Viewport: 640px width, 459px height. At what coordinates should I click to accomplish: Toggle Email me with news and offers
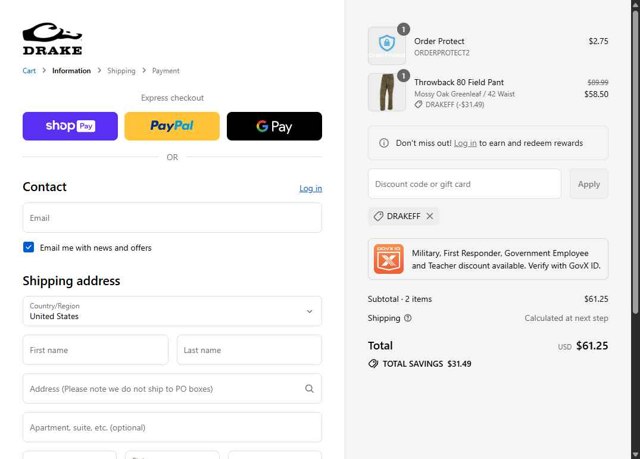tap(29, 247)
